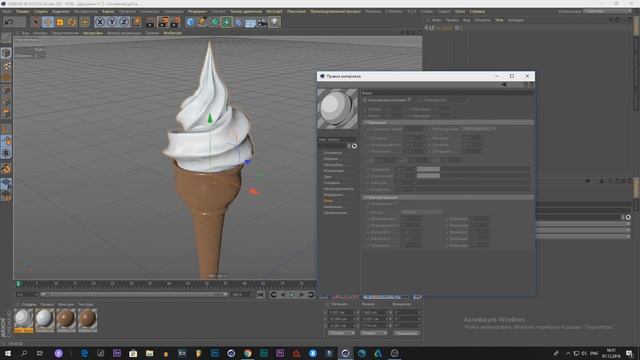Click the Make Editable icon

6,38
